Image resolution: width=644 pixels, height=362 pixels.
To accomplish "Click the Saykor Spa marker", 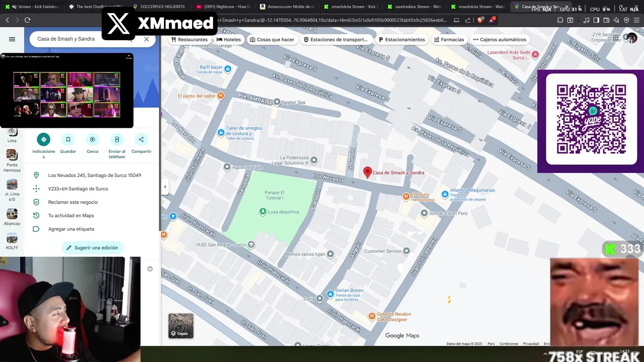I will coord(277,102).
